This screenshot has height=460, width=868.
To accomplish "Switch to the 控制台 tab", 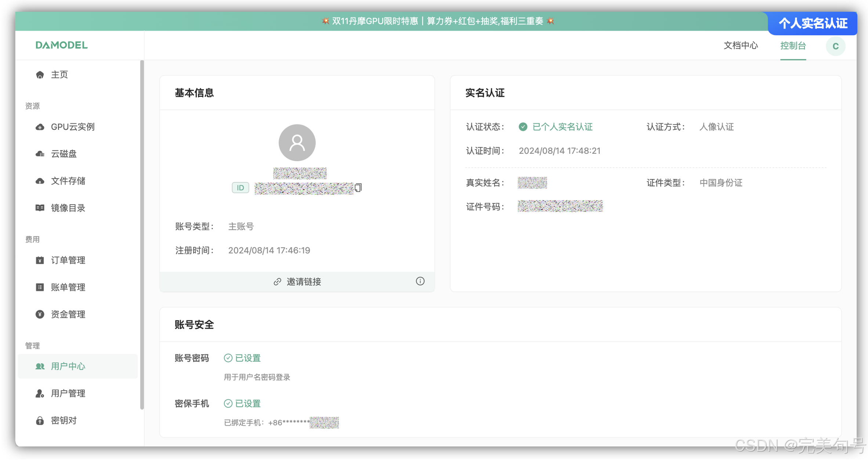I will (793, 45).
